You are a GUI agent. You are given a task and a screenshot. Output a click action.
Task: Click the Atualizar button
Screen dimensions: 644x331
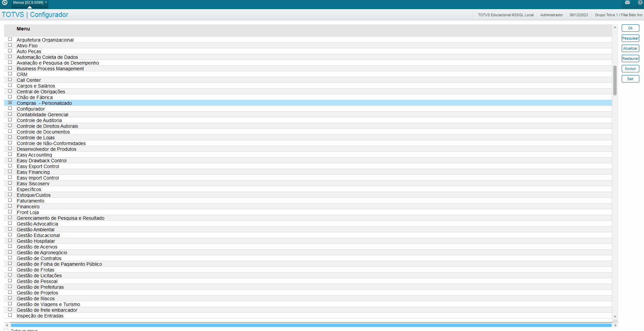(630, 48)
